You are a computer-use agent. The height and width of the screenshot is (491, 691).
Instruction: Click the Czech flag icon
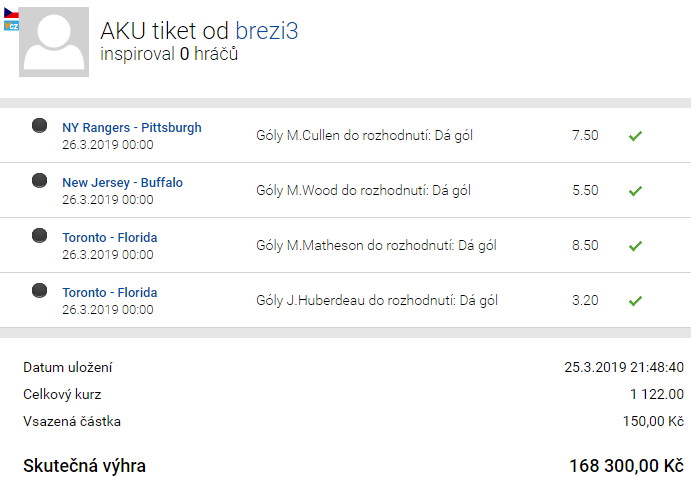[x=11, y=13]
